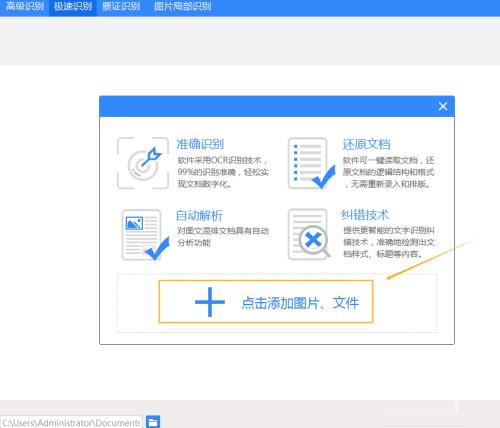This screenshot has width=500, height=428.
Task: Click the accurate recognition target icon
Action: (x=143, y=163)
